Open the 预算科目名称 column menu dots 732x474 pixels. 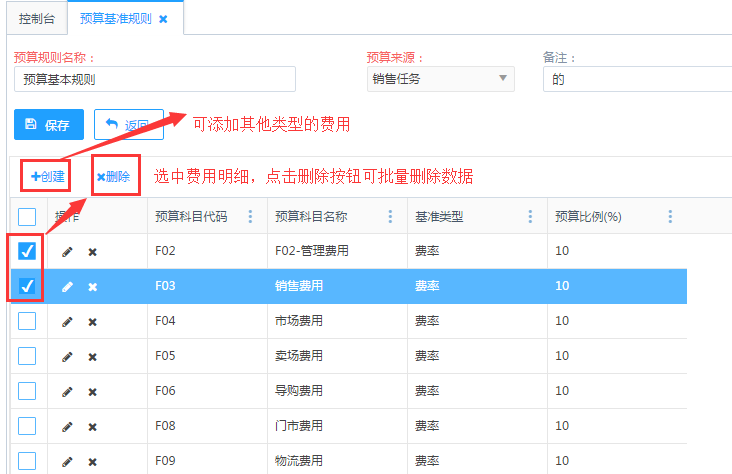[x=390, y=217]
